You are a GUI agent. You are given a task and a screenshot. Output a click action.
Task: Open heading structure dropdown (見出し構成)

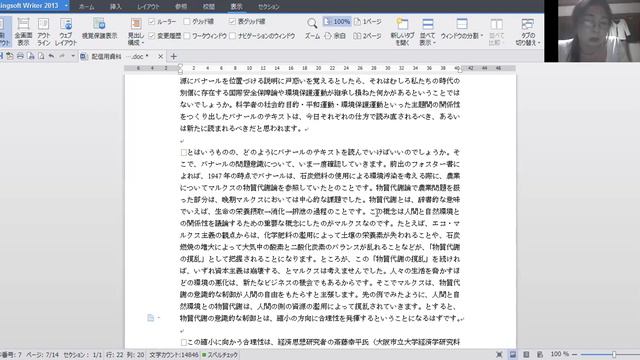[x=136, y=31]
